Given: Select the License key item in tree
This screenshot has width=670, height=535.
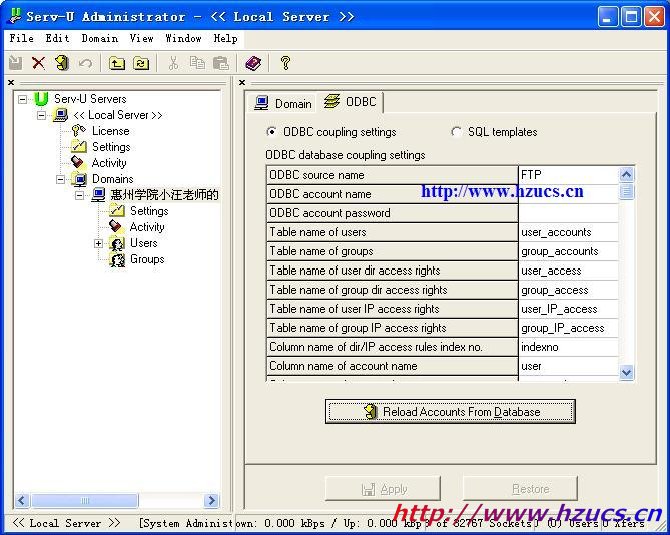Looking at the screenshot, I should pyautogui.click(x=110, y=131).
